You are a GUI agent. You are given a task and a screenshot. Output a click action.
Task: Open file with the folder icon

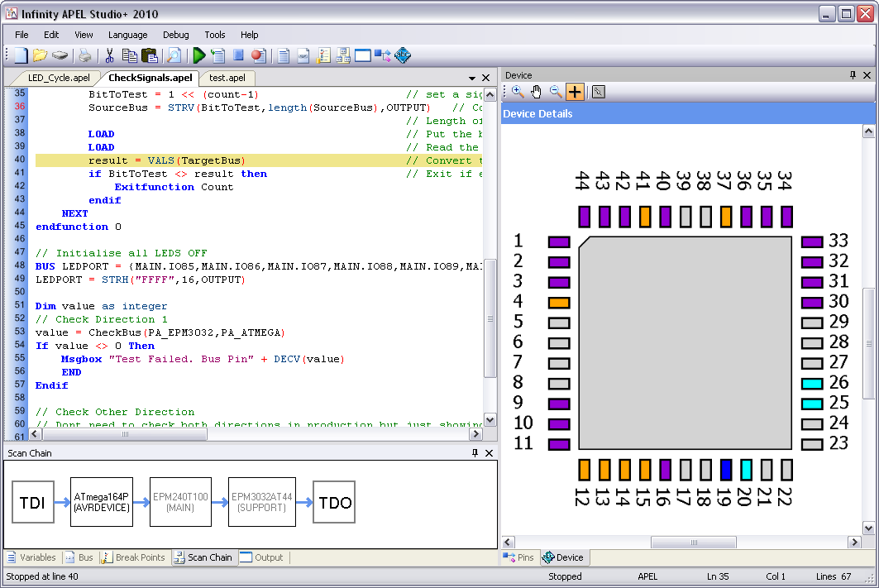[x=40, y=55]
